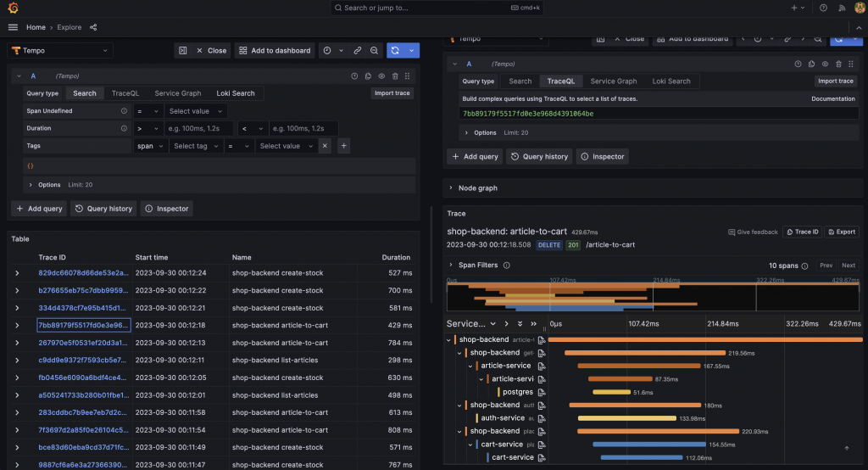Click the TraceQL query editor with trace ID
Viewport: 868px width, 470px height.
659,114
